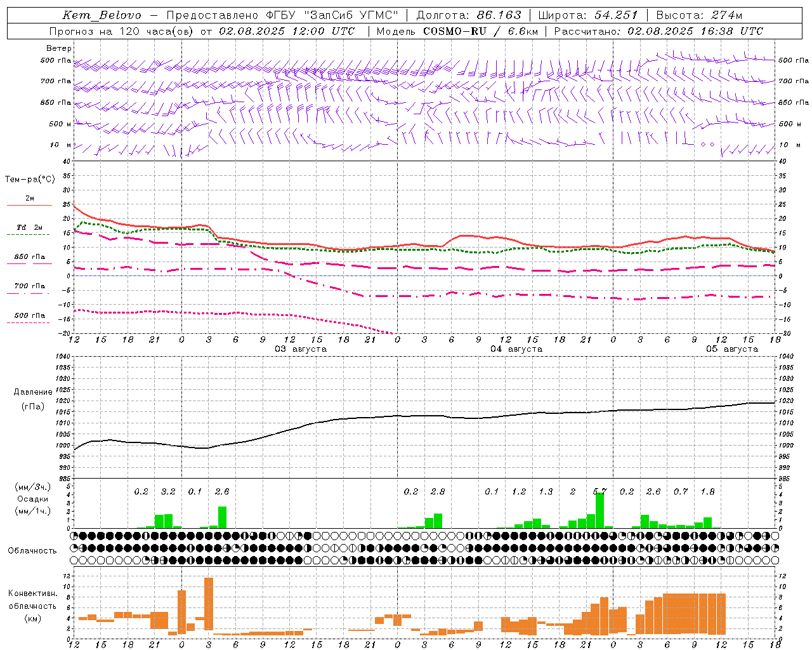The height and width of the screenshot is (650, 812).
Task: Select the longitude value 86.163
Action: click(x=499, y=15)
